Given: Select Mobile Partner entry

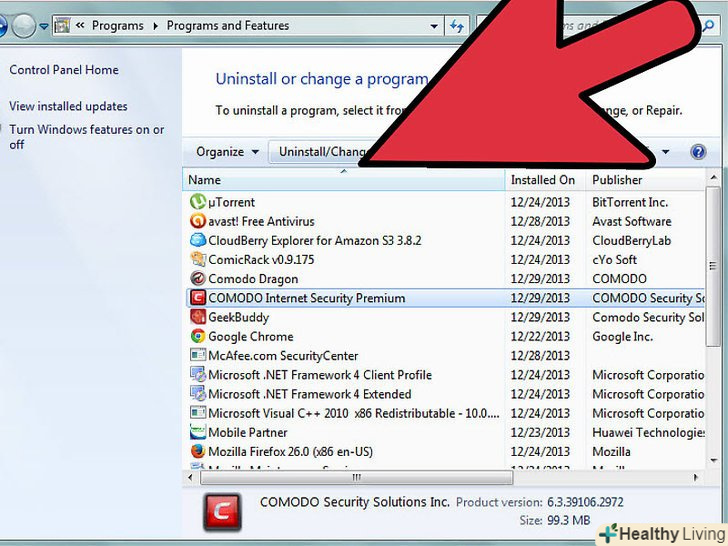Looking at the screenshot, I should pos(247,432).
